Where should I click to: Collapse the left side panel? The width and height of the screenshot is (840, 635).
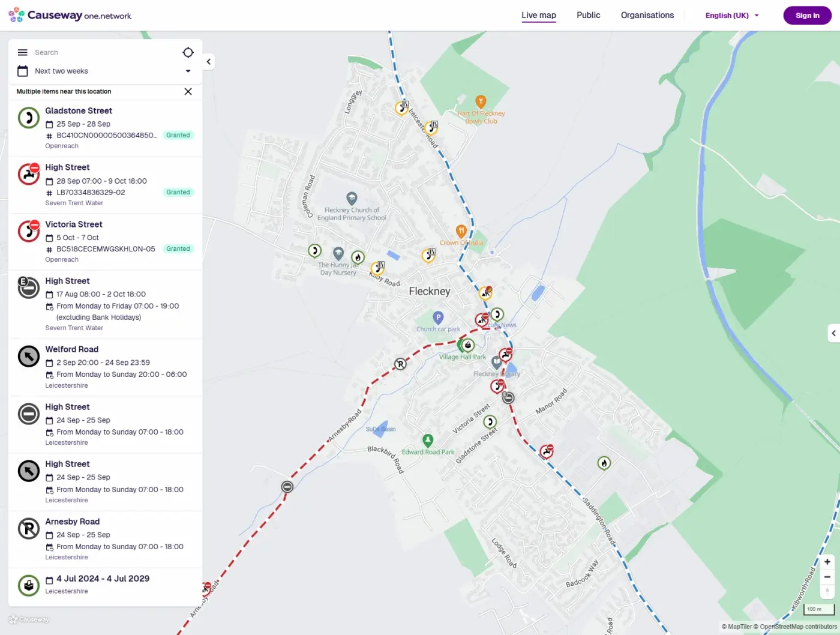click(208, 62)
